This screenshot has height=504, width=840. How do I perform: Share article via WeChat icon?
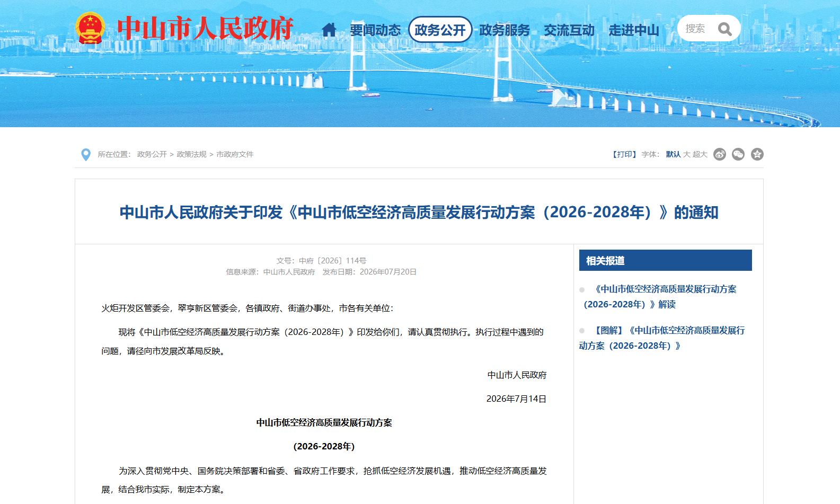click(738, 154)
